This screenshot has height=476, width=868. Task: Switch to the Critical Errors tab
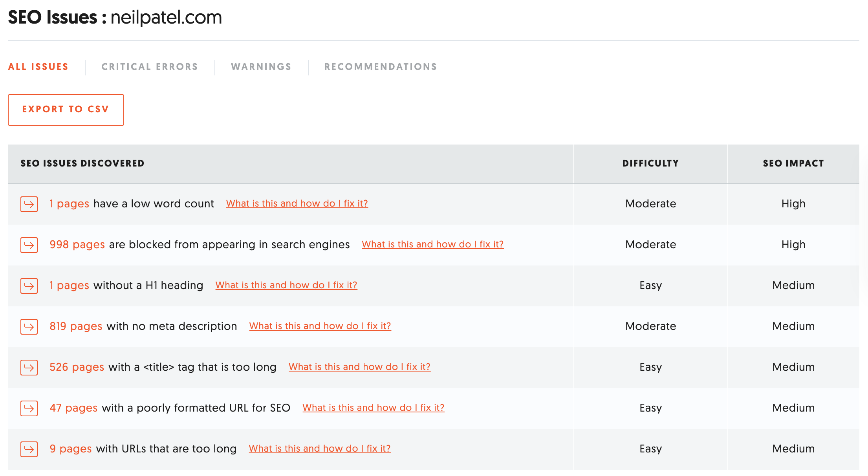150,67
